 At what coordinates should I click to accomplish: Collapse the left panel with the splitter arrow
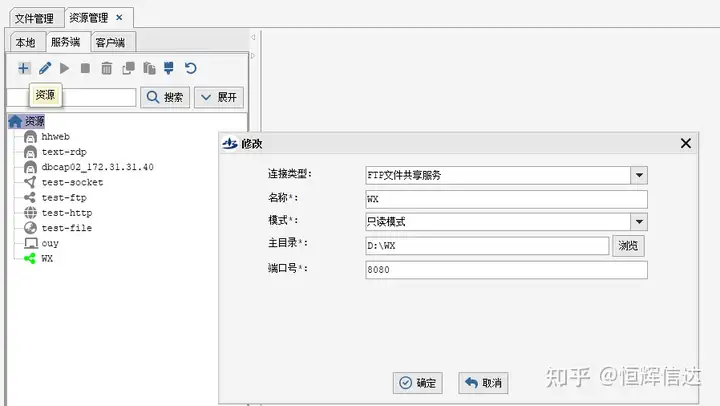pyautogui.click(x=253, y=37)
